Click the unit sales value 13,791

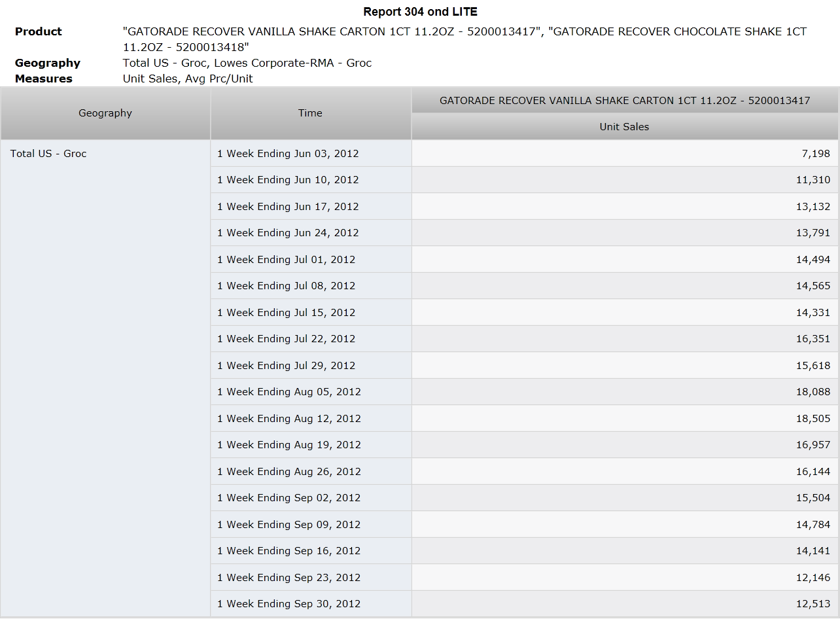click(x=813, y=233)
